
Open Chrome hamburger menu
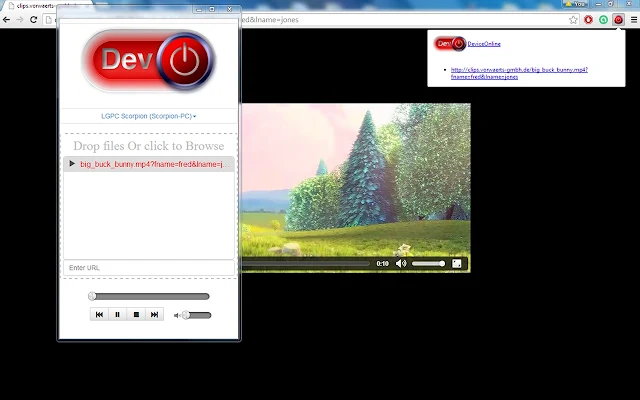click(634, 20)
